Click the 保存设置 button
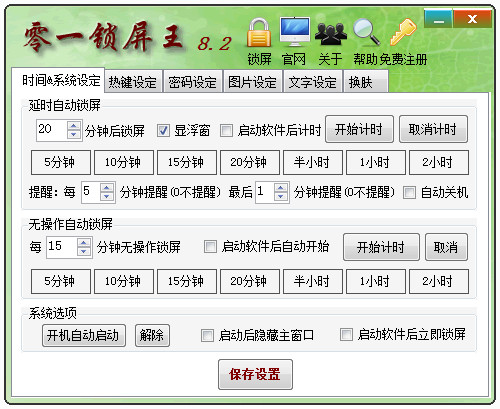Screen dimensions: 500x409 (x=255, y=374)
